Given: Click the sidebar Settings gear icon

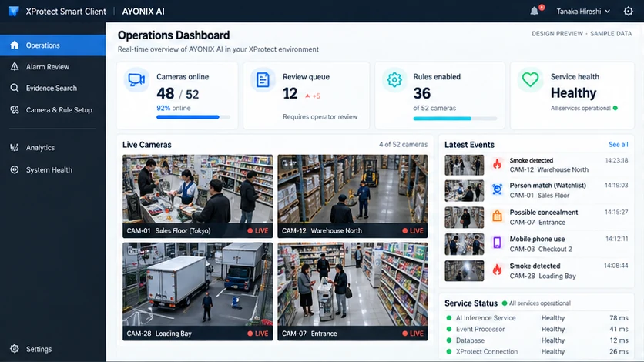Looking at the screenshot, I should point(15,349).
